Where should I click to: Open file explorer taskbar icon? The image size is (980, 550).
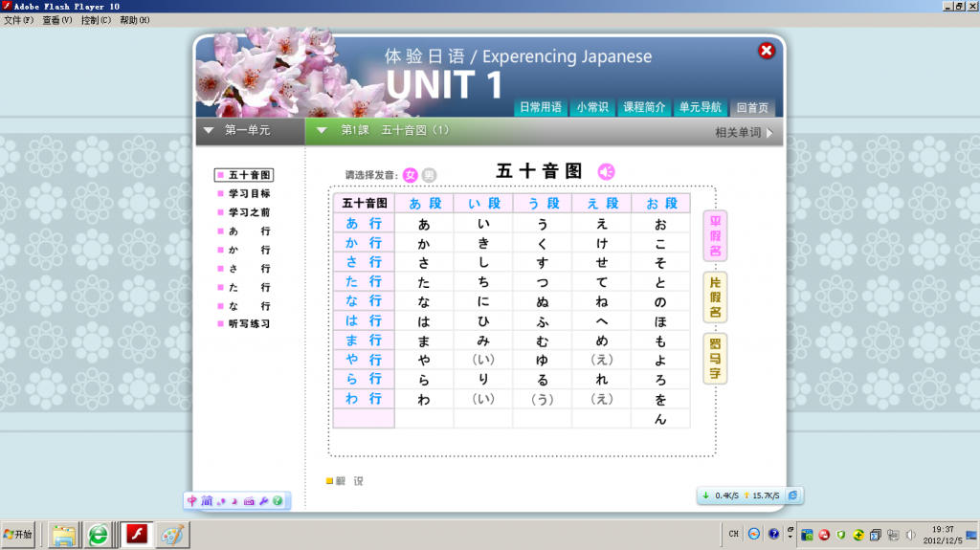(63, 535)
